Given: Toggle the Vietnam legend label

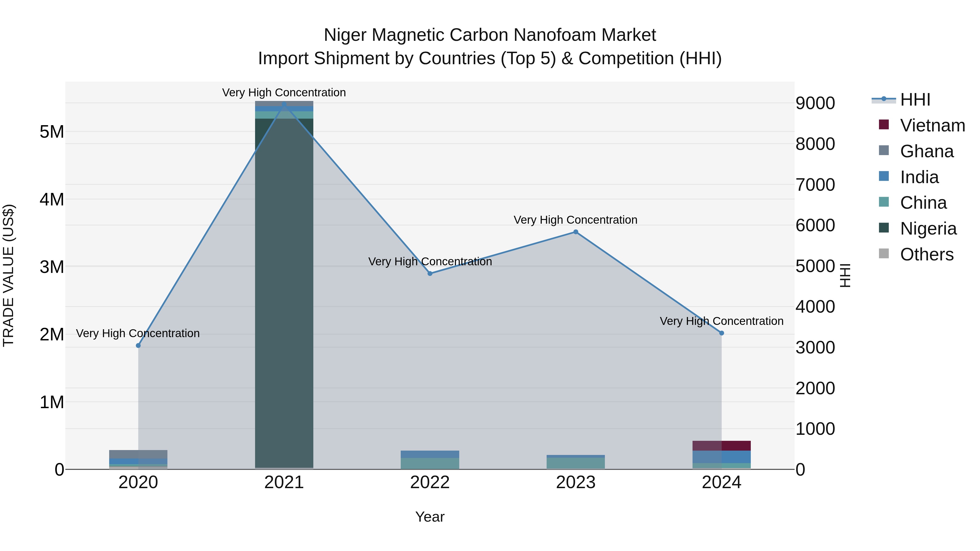Looking at the screenshot, I should (x=933, y=125).
